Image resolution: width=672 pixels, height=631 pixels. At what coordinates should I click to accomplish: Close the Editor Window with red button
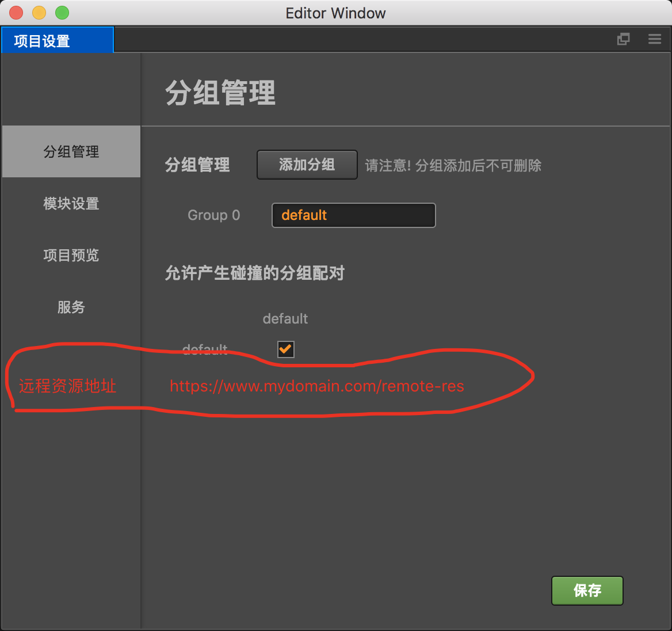(x=16, y=13)
